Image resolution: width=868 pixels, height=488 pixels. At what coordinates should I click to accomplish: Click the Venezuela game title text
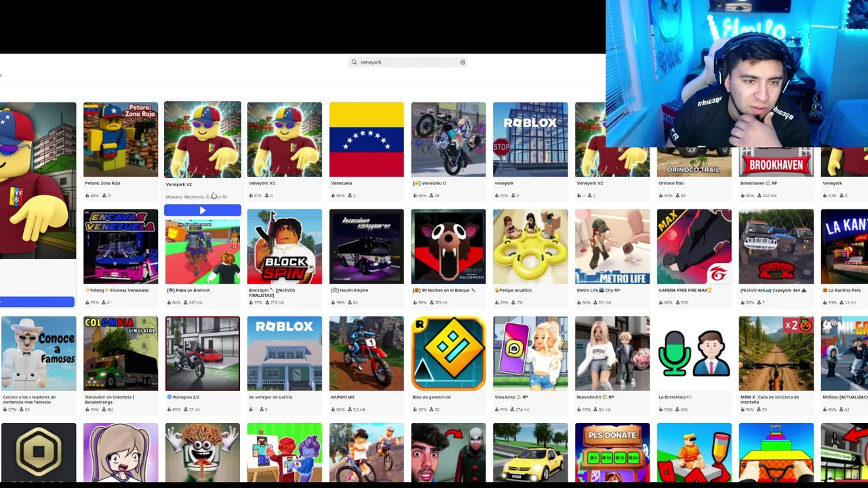[x=341, y=183]
